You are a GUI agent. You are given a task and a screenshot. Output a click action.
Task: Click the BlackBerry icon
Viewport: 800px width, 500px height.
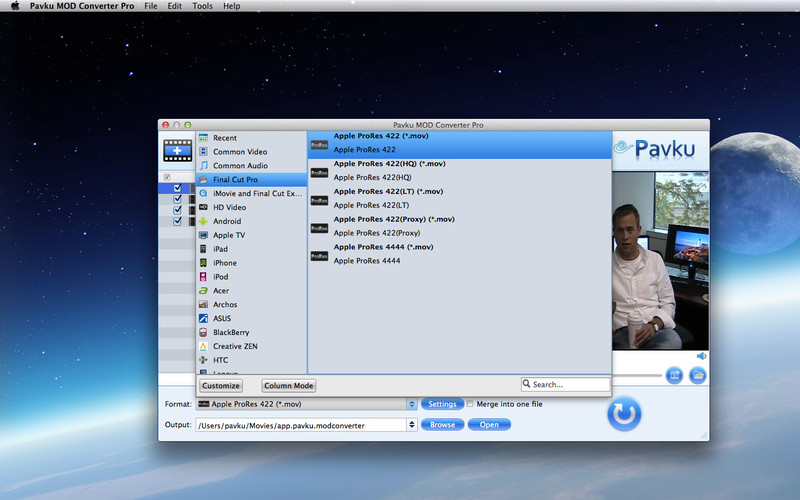[x=203, y=332]
